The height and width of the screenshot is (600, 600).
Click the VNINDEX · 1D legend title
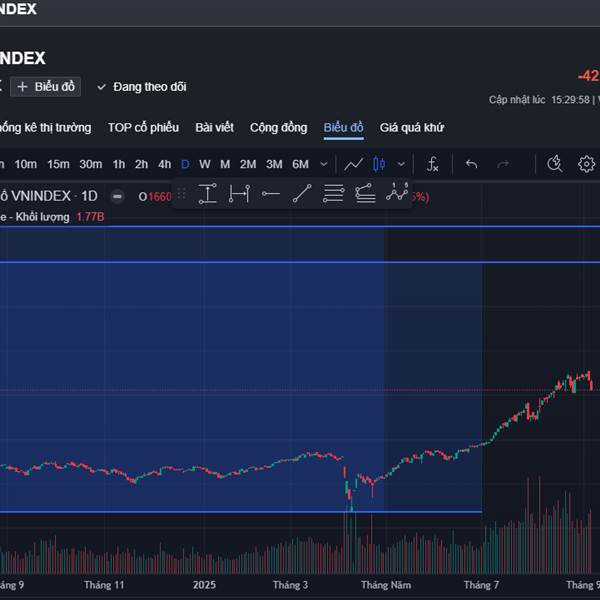pyautogui.click(x=49, y=196)
